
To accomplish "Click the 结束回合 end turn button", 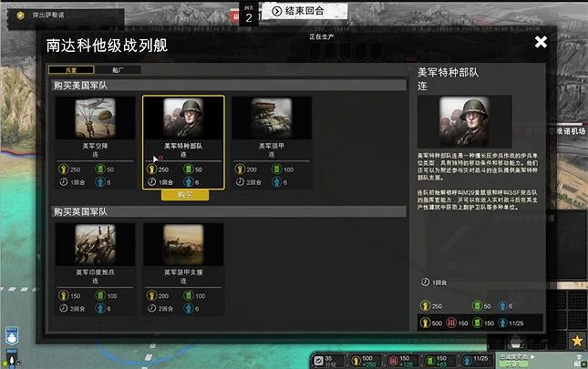I will click(x=304, y=11).
